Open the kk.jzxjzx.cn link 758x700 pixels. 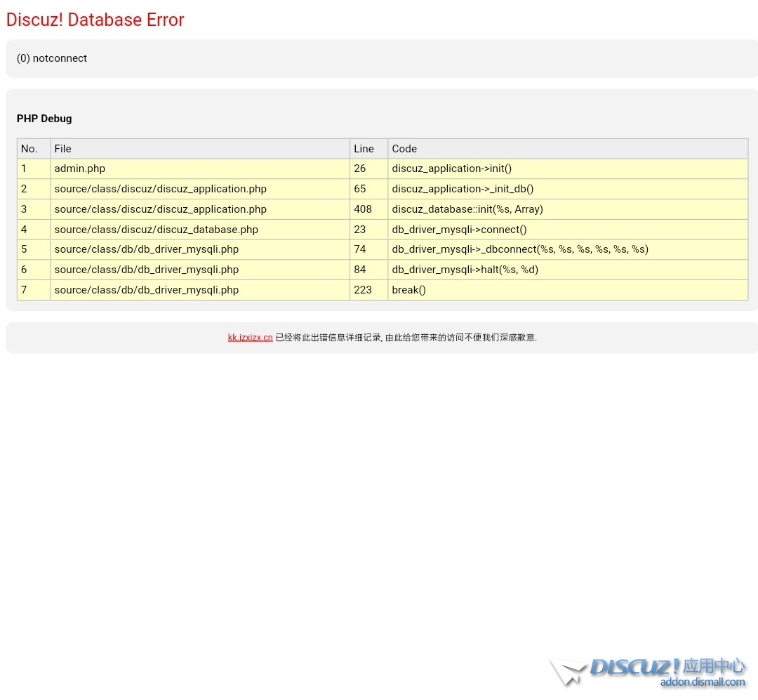point(250,338)
